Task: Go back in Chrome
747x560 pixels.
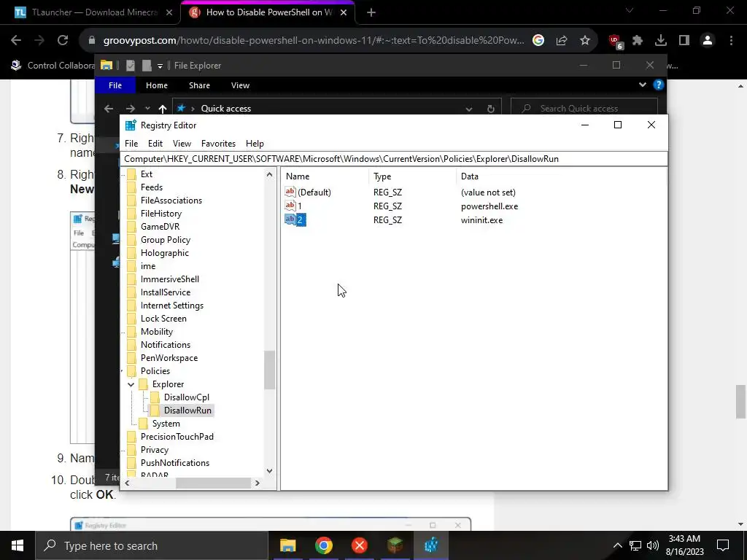Action: 16,41
